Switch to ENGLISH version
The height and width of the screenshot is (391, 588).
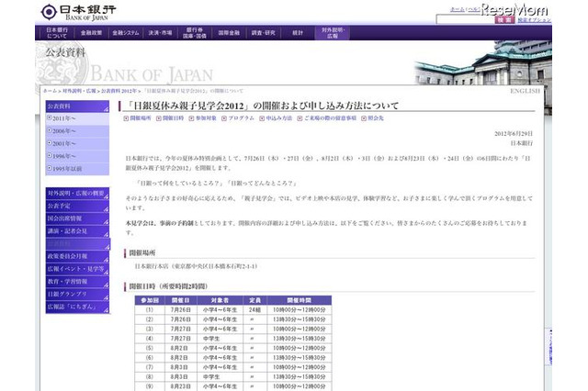525,91
